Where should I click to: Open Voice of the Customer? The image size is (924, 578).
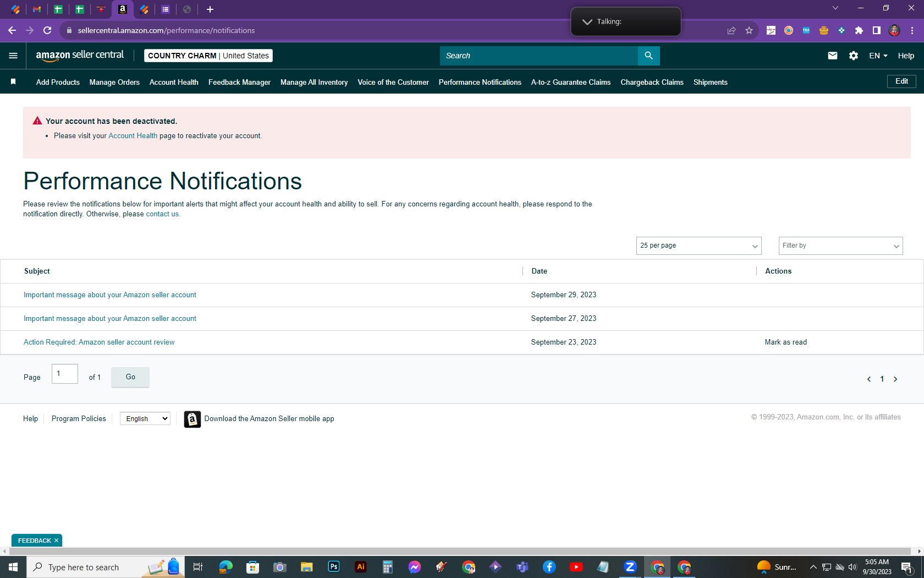coord(393,82)
